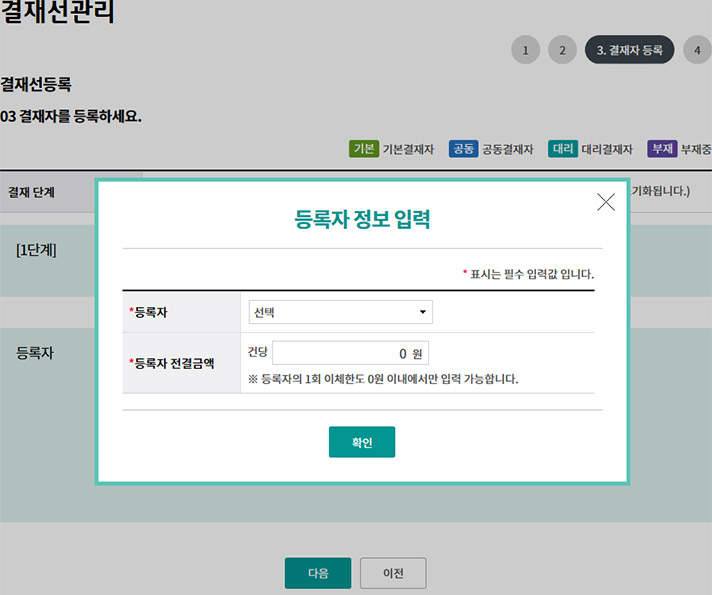The height and width of the screenshot is (595, 712).
Task: Focus the 건당 amount input field
Action: (x=349, y=353)
